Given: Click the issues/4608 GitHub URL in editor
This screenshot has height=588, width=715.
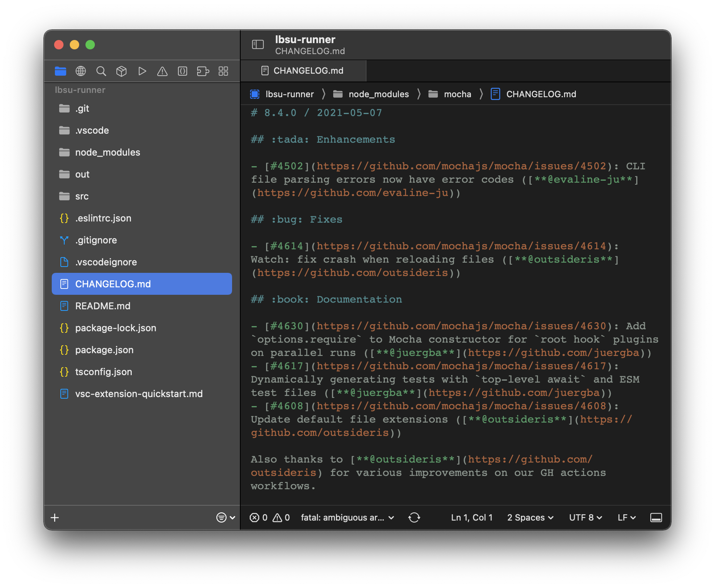Looking at the screenshot, I should 461,406.
